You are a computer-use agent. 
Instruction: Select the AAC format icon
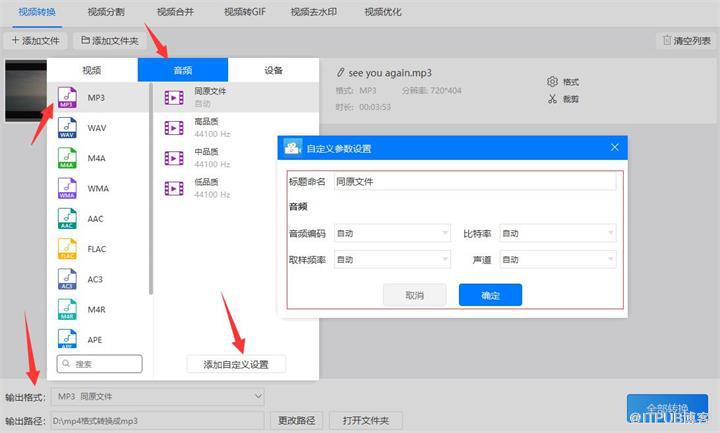click(67, 219)
